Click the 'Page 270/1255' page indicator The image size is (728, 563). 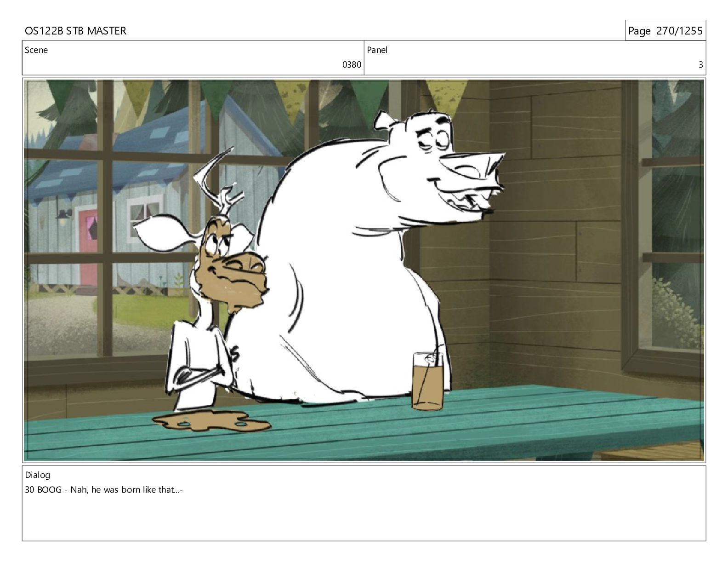(665, 31)
